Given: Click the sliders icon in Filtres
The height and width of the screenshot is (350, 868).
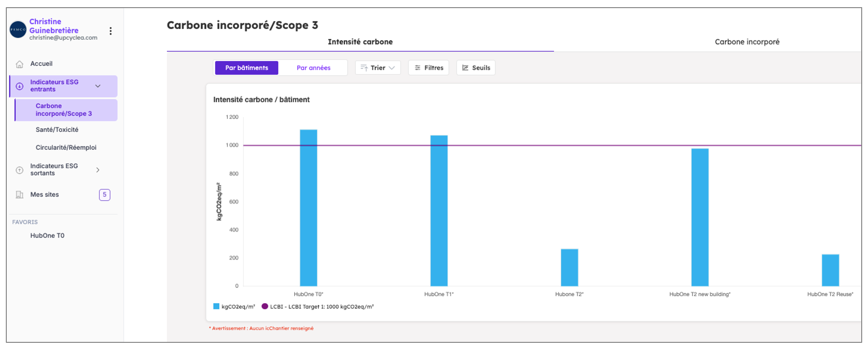Looking at the screenshot, I should (x=417, y=68).
